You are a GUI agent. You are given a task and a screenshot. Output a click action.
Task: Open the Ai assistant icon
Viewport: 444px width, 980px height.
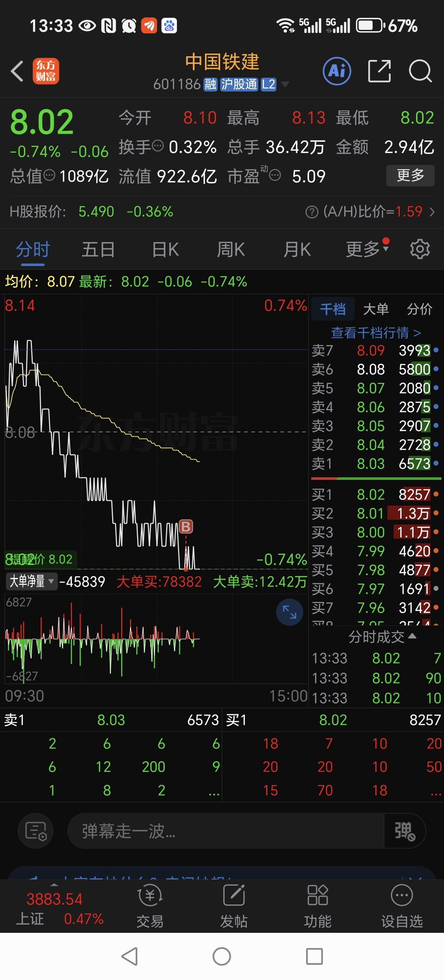click(337, 71)
